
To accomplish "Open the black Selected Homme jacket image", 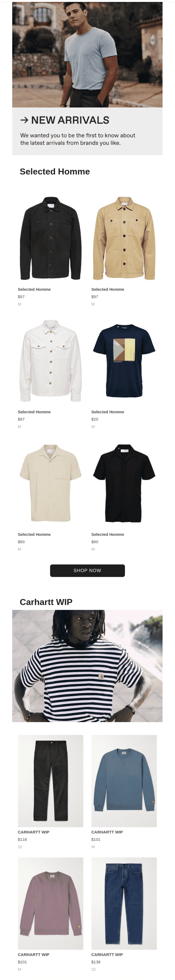I will coord(51,238).
